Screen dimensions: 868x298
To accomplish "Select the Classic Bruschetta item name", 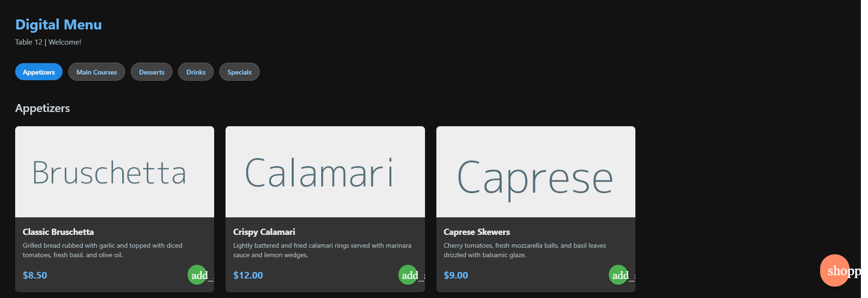I will (x=58, y=232).
